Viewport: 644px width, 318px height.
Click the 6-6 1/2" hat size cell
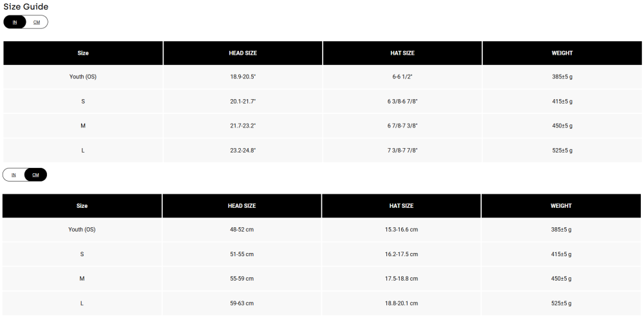click(402, 77)
